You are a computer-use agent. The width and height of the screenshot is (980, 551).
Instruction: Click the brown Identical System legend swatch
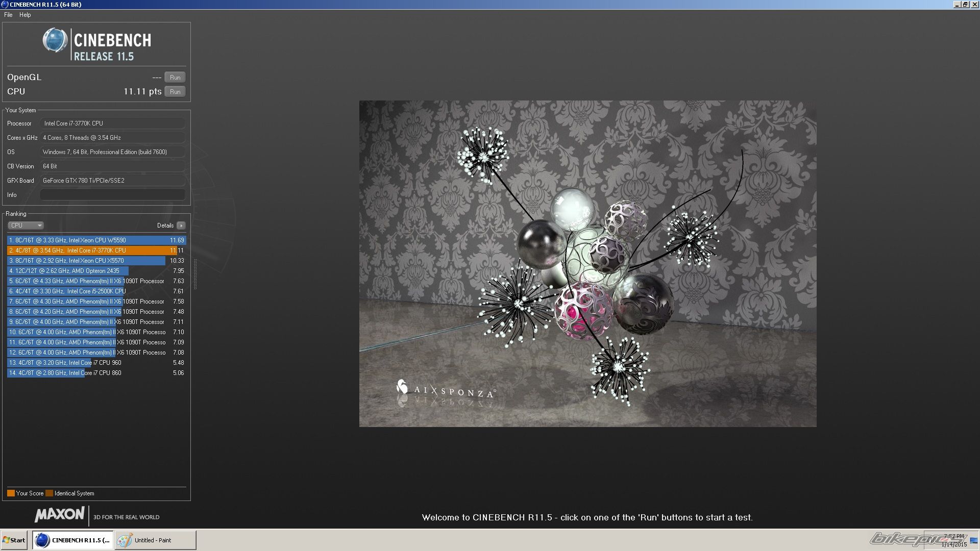[x=49, y=493]
